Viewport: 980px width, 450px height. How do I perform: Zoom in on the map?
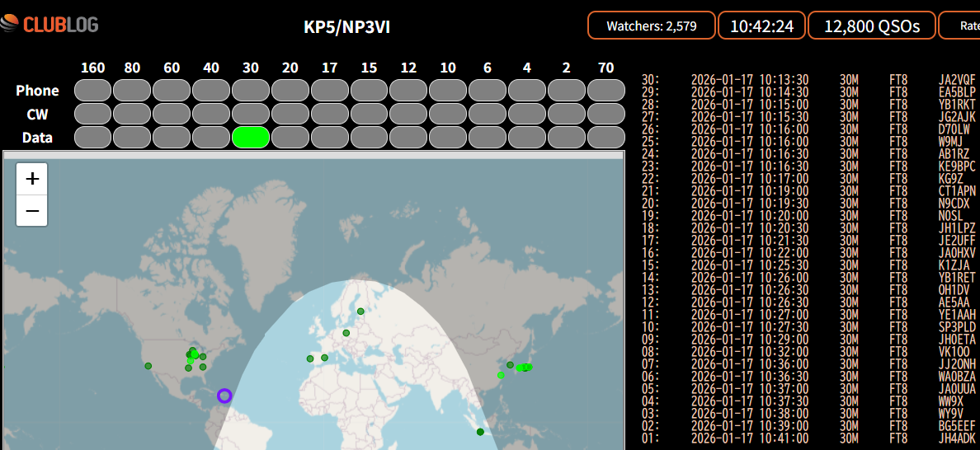(32, 178)
